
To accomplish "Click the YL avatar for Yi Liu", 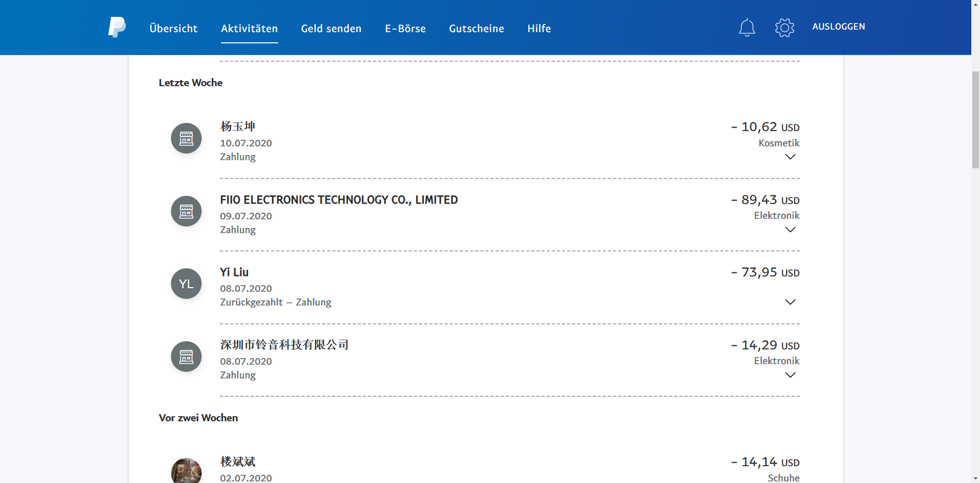I will click(x=186, y=284).
